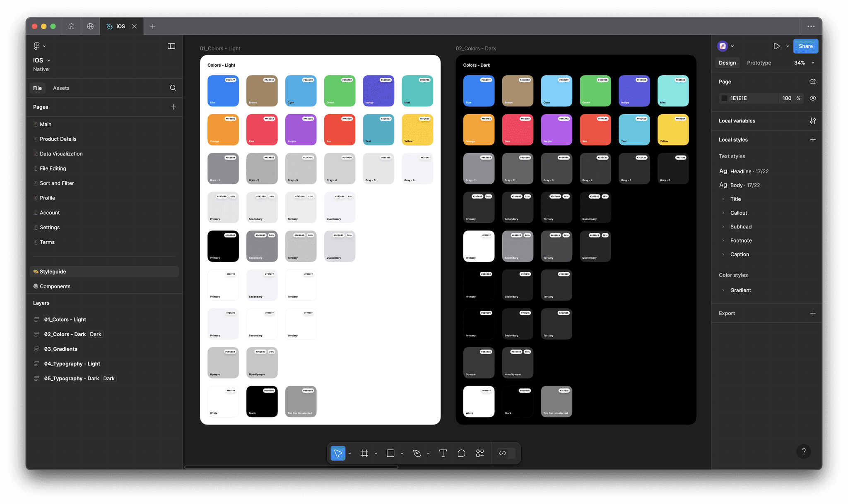Select the Rectangle shape tool

pos(390,453)
